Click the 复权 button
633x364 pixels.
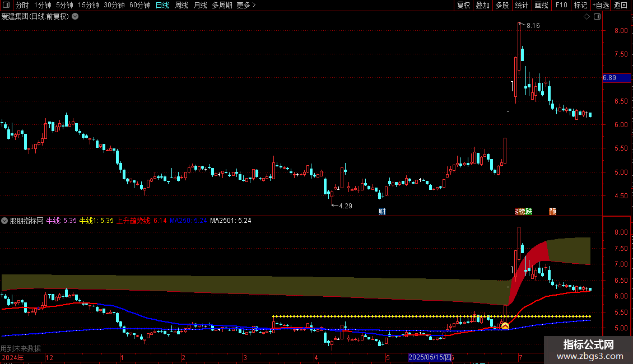click(463, 5)
